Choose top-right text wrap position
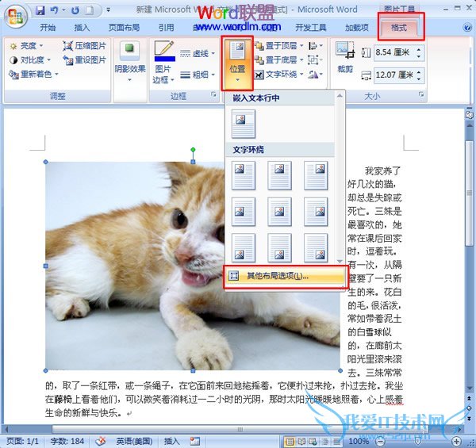This screenshot has height=448, width=476. pos(316,175)
